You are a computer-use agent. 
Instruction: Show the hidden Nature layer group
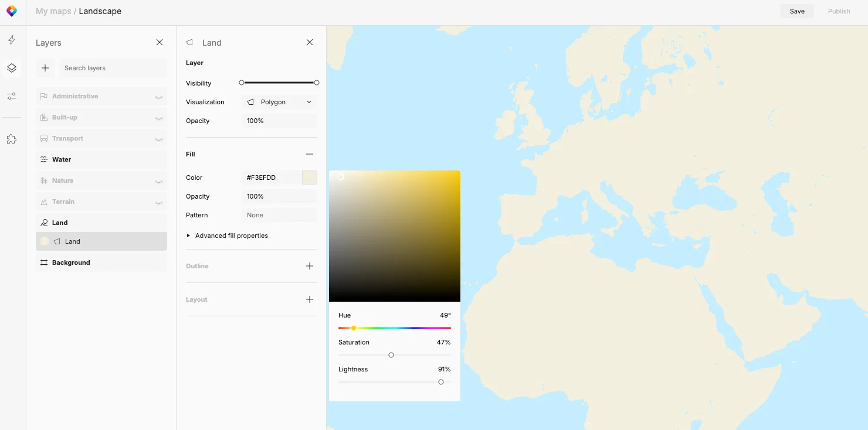tap(159, 181)
